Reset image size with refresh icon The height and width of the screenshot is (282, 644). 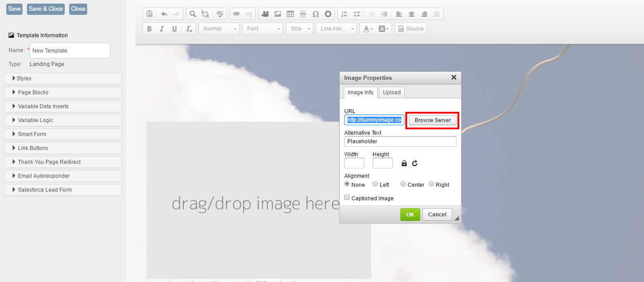coord(415,163)
